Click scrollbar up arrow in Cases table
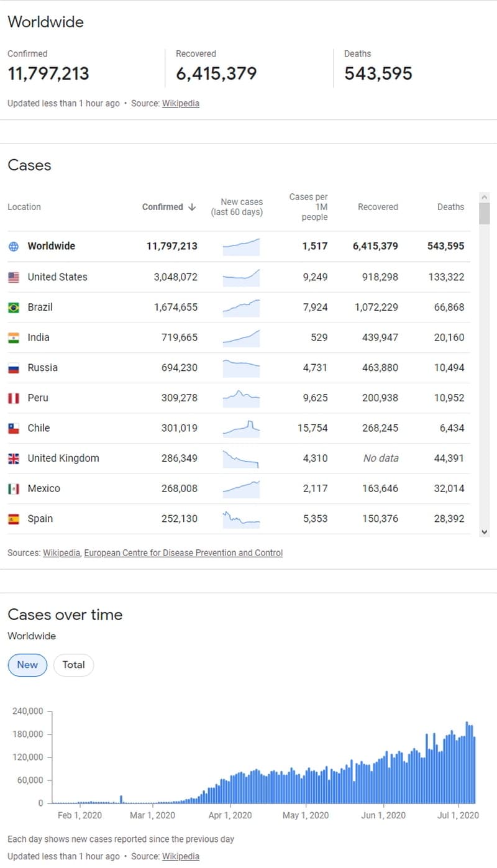Image resolution: width=497 pixels, height=868 pixels. pyautogui.click(x=485, y=197)
